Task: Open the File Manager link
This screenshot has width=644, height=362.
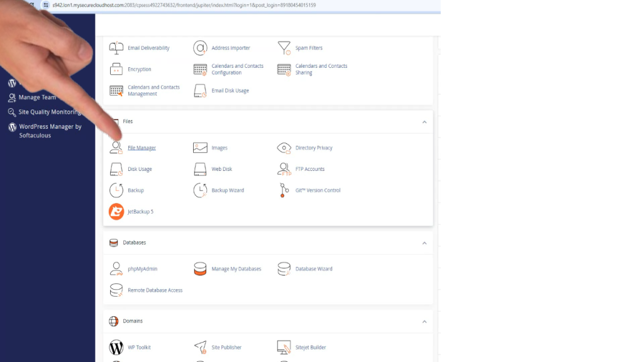Action: 142,148
